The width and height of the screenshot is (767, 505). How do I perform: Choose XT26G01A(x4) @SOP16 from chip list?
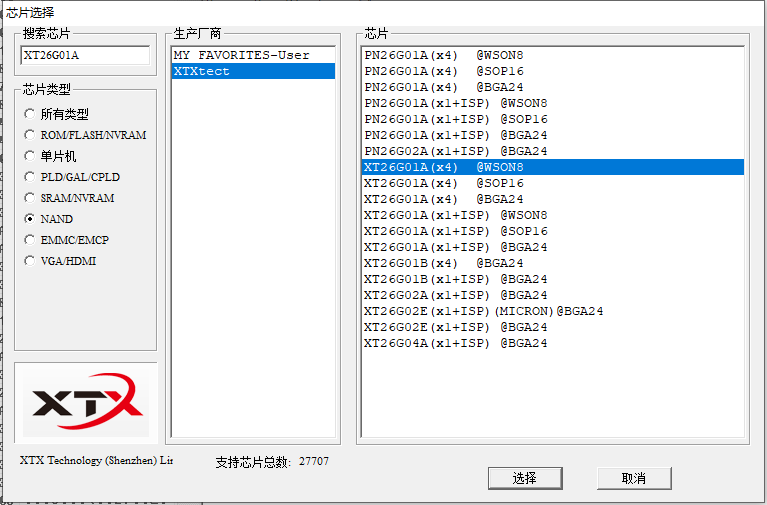[443, 183]
